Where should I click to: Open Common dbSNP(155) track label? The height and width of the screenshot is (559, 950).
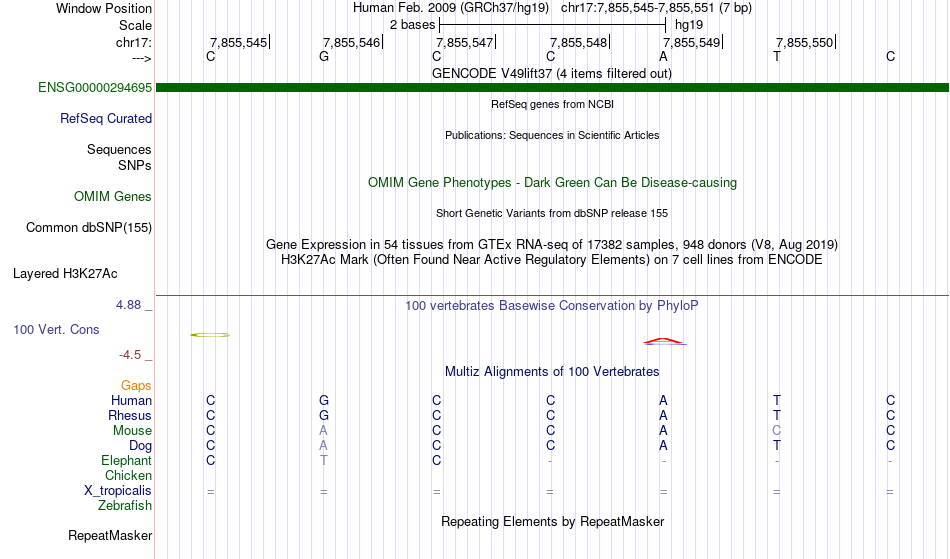[x=89, y=228]
